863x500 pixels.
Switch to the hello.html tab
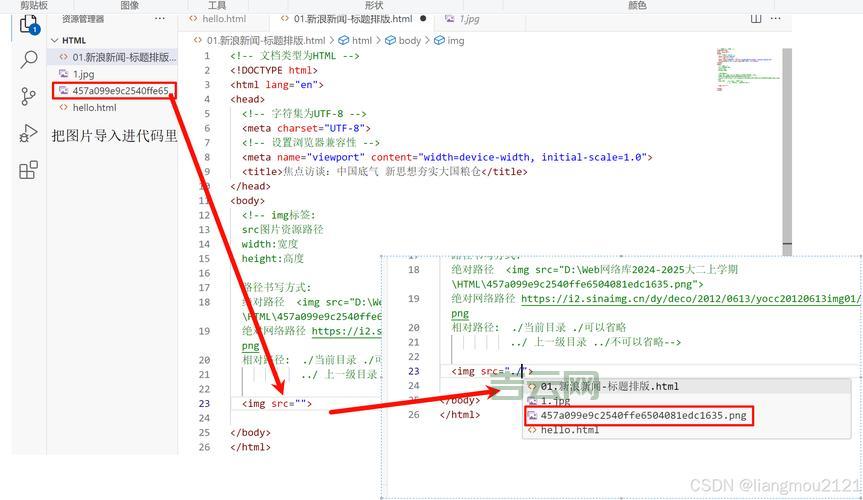coord(223,19)
